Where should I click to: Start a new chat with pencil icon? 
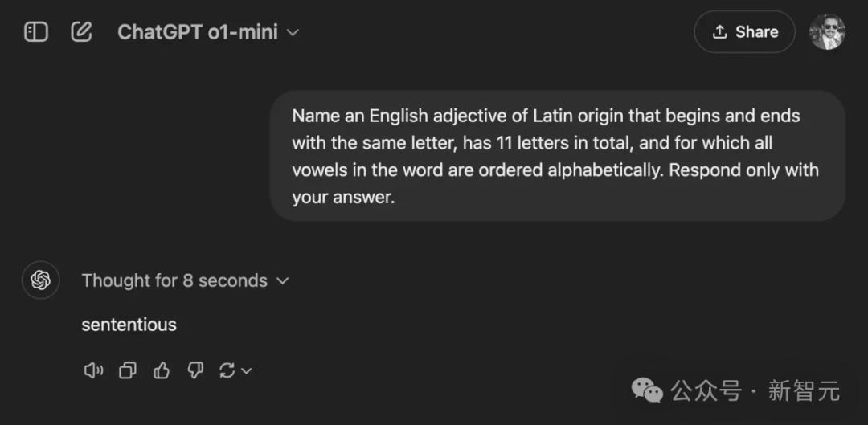tap(82, 31)
